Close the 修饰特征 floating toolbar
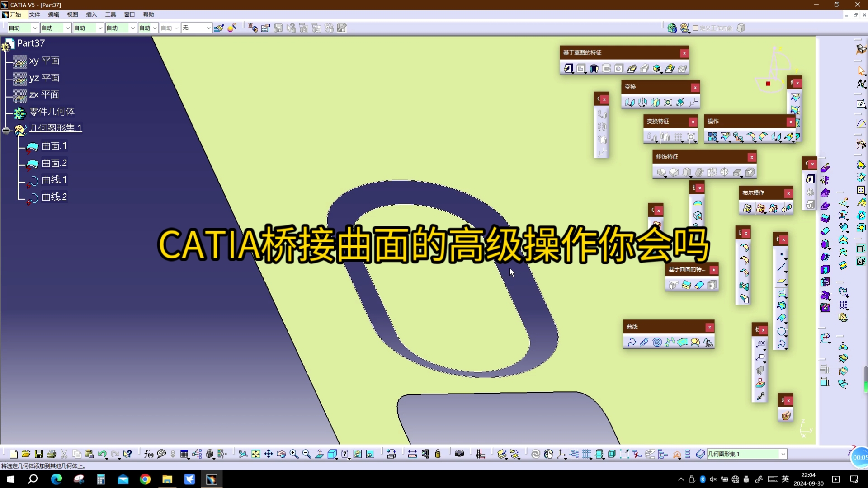Screen dimensions: 868x488 pos(752,157)
